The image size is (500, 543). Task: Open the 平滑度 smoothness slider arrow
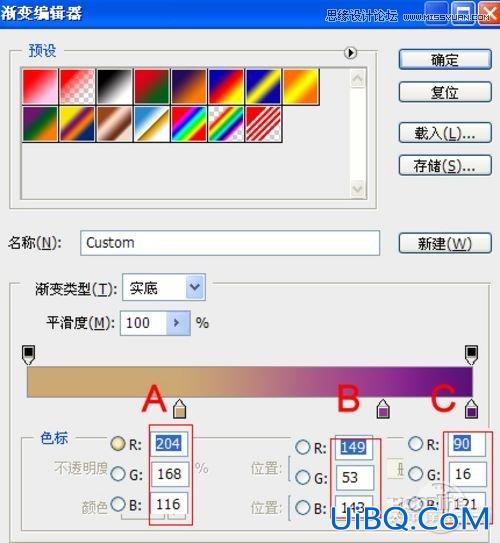point(178,323)
